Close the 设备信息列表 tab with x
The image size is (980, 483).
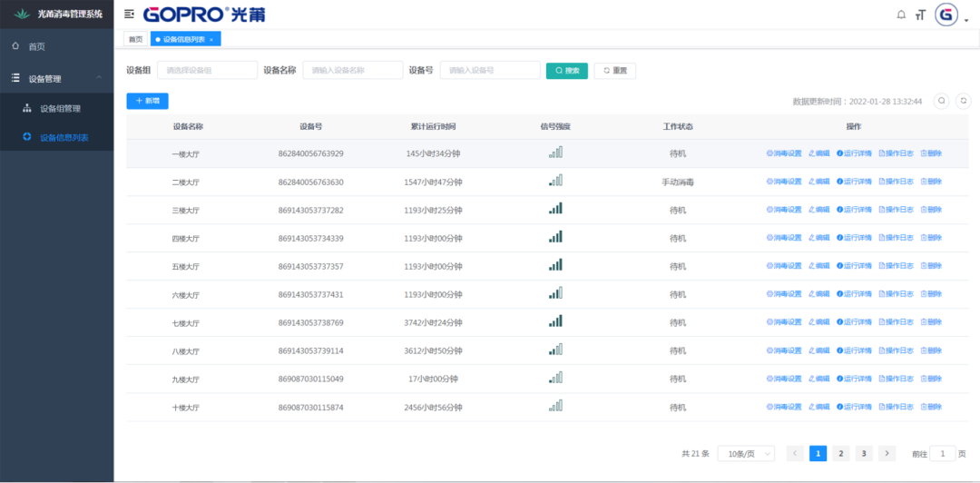coord(211,39)
